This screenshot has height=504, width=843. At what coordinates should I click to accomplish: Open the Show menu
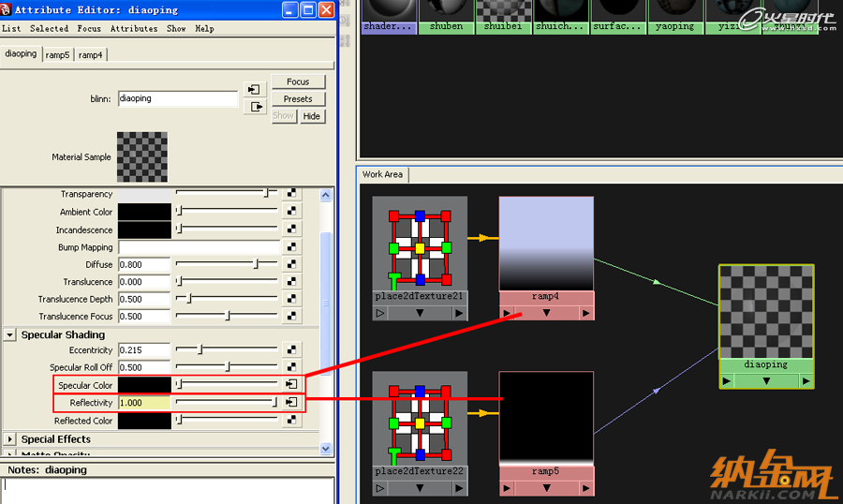[176, 28]
